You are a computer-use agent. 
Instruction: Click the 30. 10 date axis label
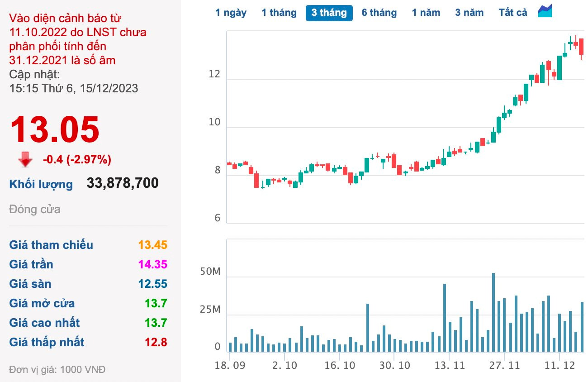(x=394, y=366)
